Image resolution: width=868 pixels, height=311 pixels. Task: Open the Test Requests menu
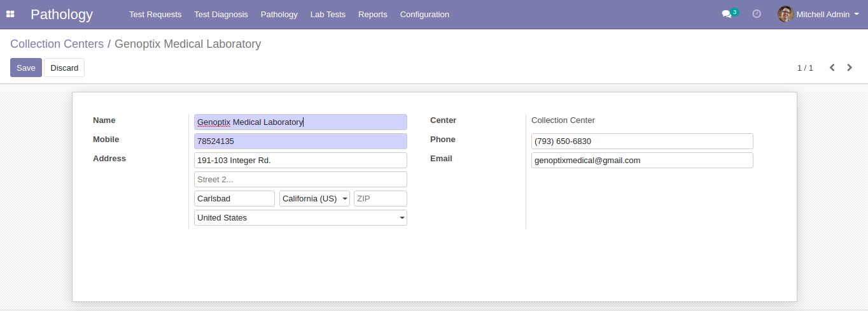(155, 14)
